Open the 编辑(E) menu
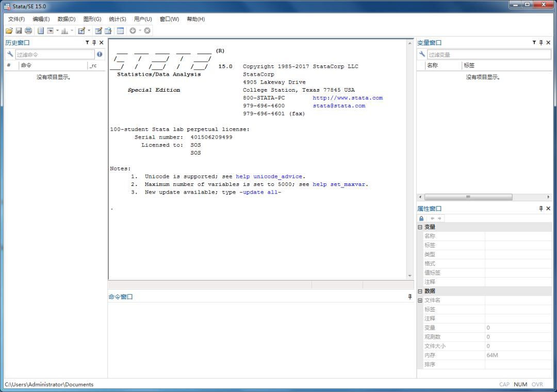Viewport: 557px width, 392px height. coord(41,19)
